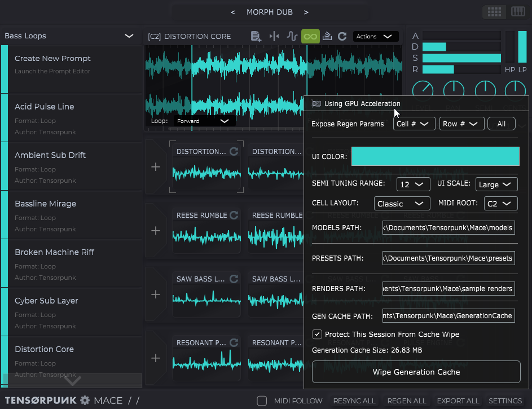Click Wipe Generation Cache button
Screen dimensions: 532x409
point(416,372)
